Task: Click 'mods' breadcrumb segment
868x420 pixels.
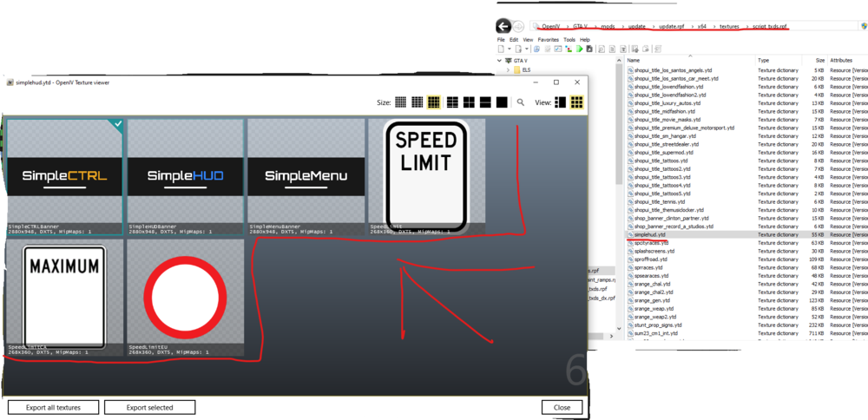Action: tap(608, 27)
